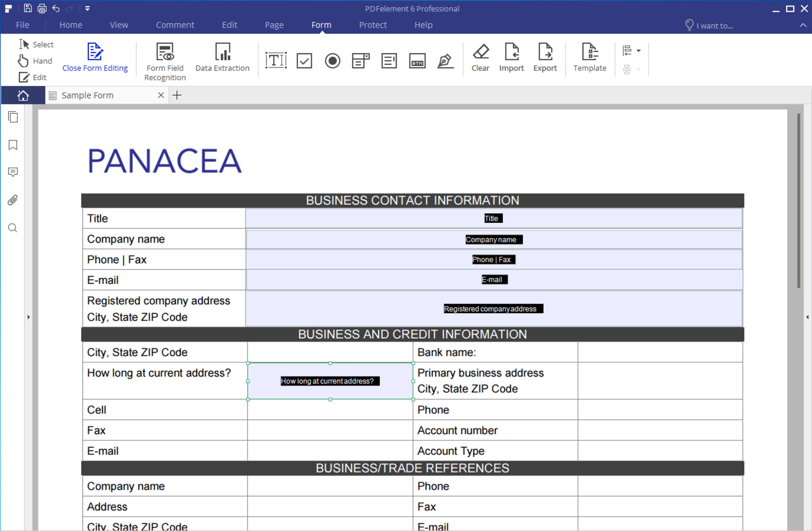Open the bookmarks panel in sidebar
Viewport: 812px width, 531px height.
pos(13,145)
